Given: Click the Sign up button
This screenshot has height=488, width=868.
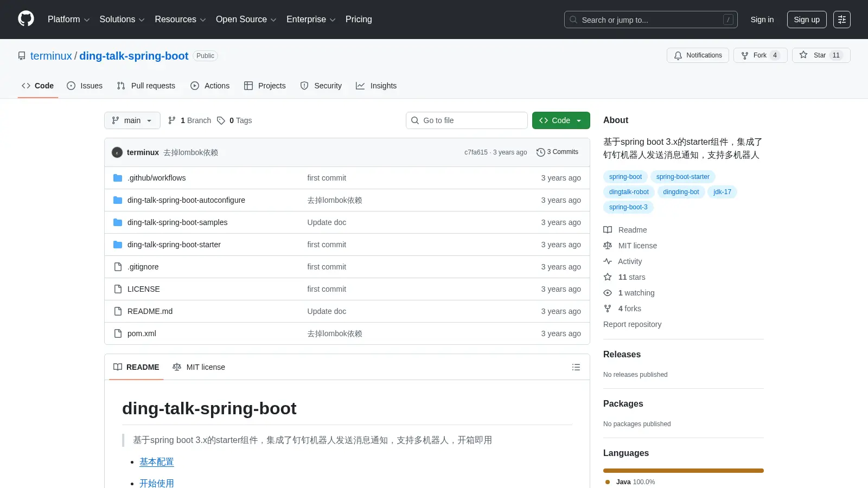Looking at the screenshot, I should click(x=807, y=20).
